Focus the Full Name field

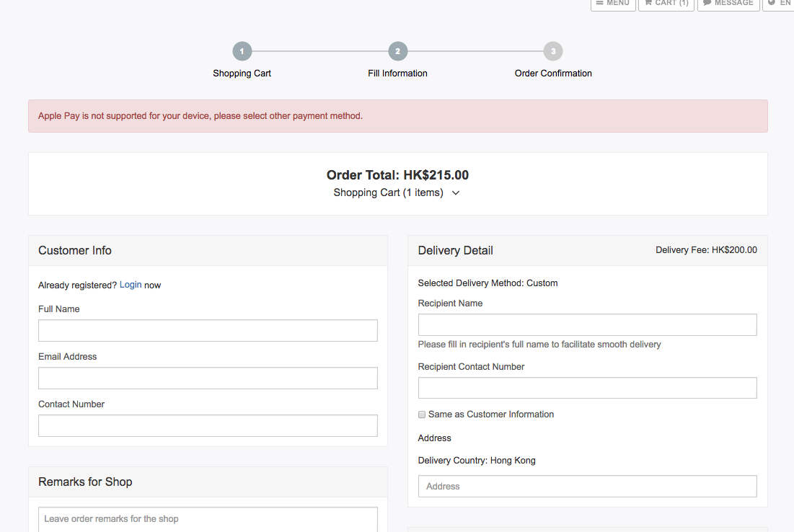(x=208, y=331)
